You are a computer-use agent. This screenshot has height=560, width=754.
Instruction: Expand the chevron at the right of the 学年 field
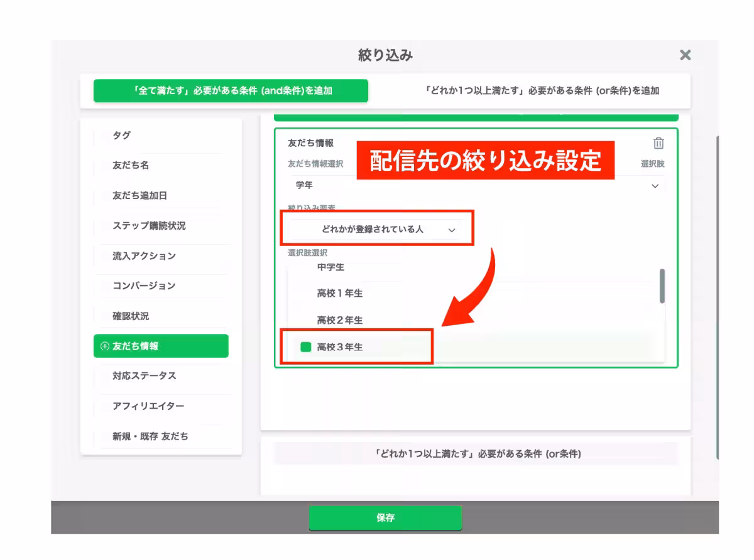[x=653, y=185]
